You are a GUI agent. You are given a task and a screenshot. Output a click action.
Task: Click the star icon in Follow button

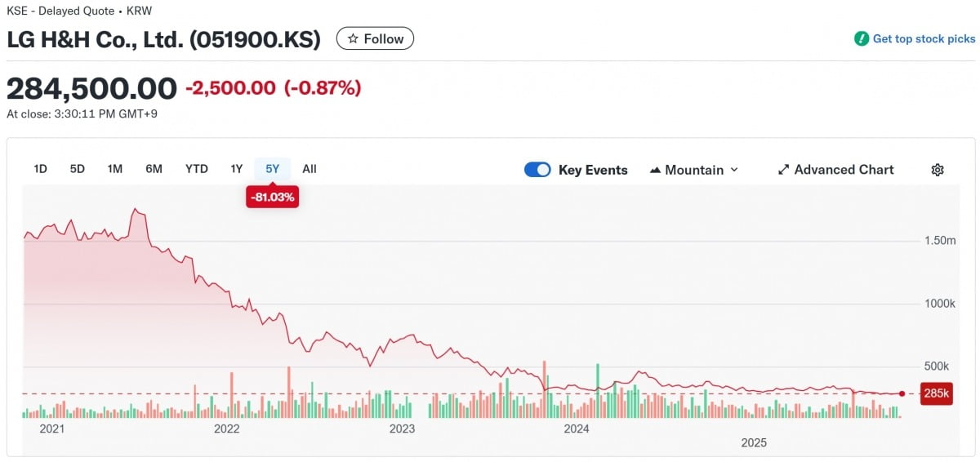pos(353,39)
